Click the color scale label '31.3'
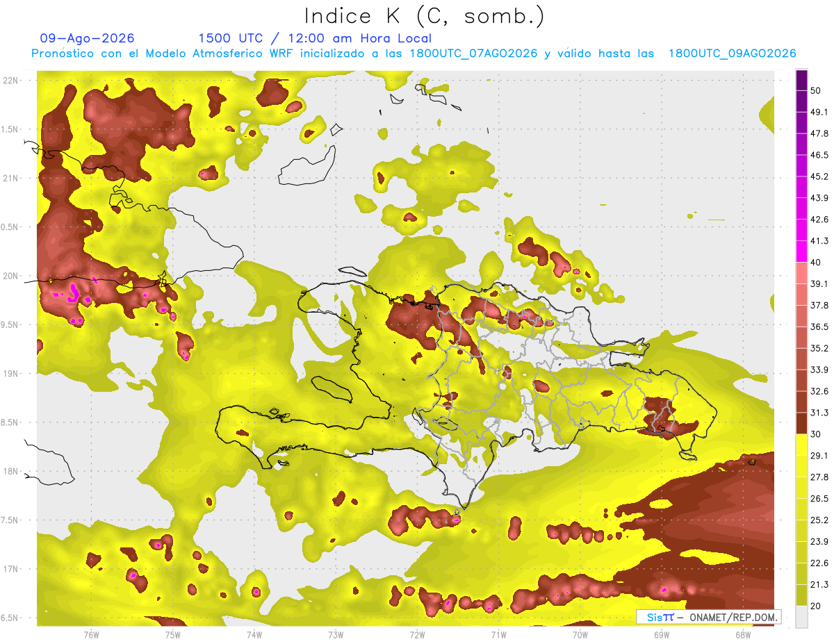Viewport: 834px width, 644px height. [x=819, y=413]
